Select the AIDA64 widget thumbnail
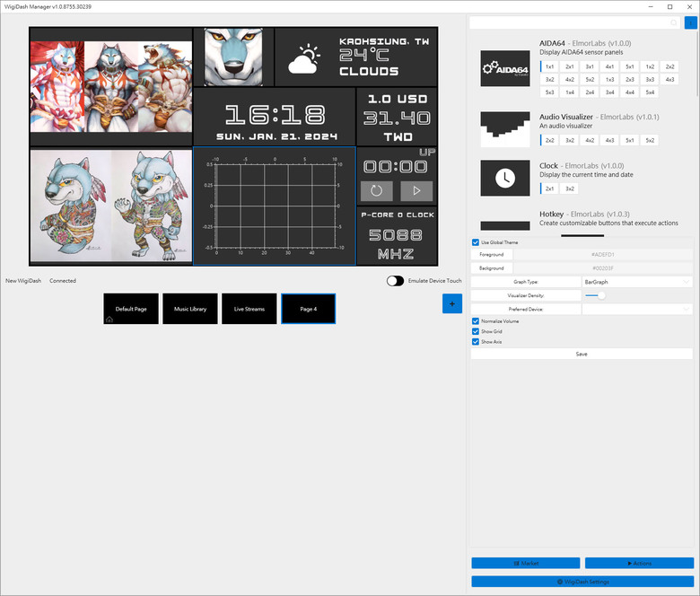Screen dimensions: 700x596 [x=505, y=68]
